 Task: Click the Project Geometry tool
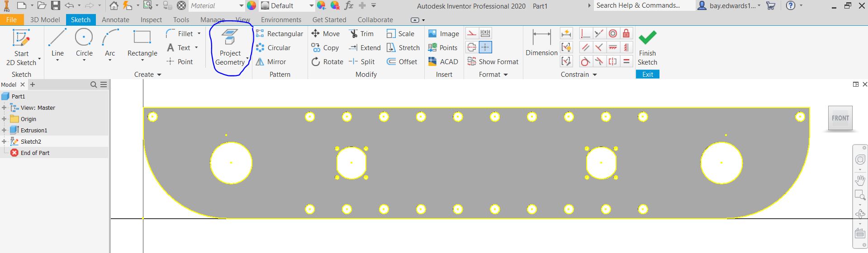tap(230, 47)
